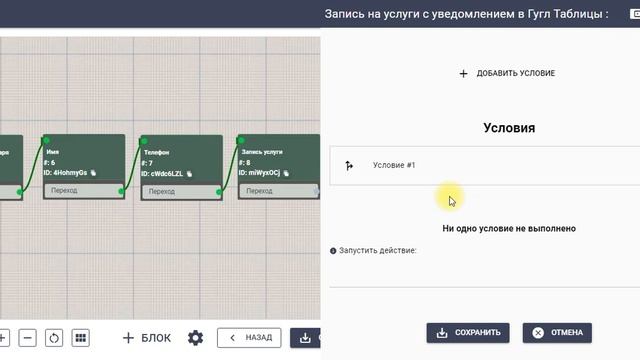Screen dimensions: 640x360
Task: Click the Переход field in Запись услуги block
Action: click(x=279, y=191)
